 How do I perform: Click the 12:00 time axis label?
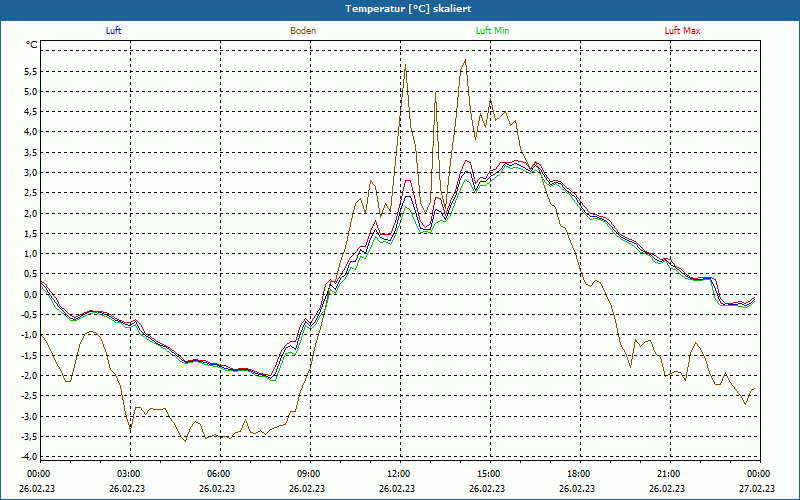click(x=399, y=474)
